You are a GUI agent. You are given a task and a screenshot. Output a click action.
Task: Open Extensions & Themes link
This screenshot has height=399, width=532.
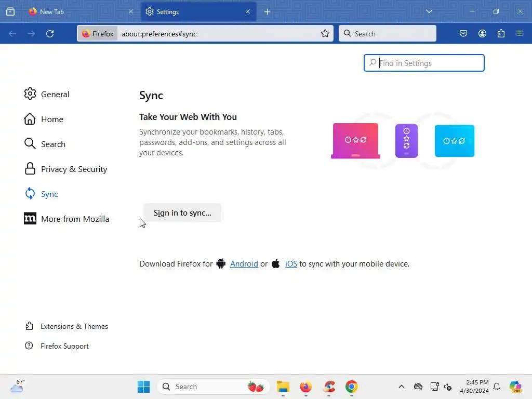tap(67, 326)
